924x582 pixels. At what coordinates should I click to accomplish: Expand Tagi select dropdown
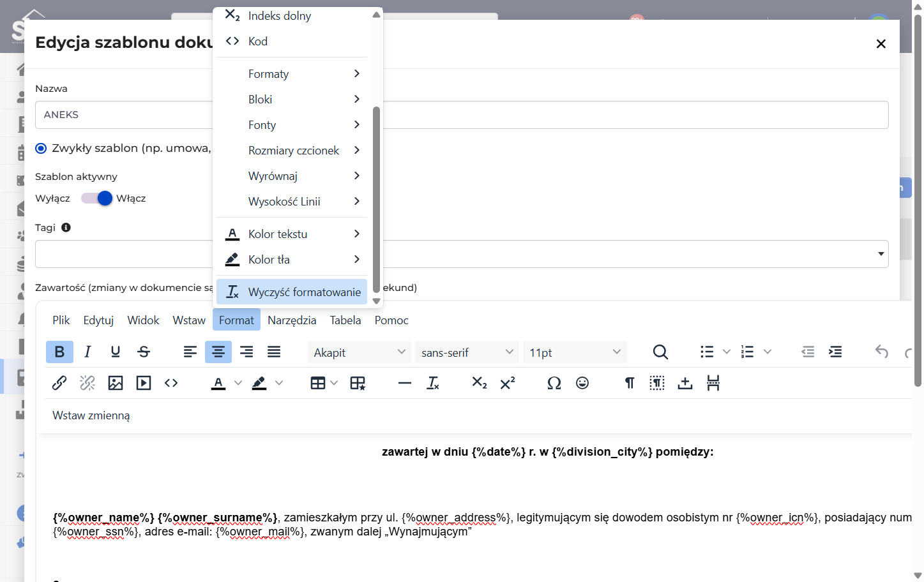[881, 254]
